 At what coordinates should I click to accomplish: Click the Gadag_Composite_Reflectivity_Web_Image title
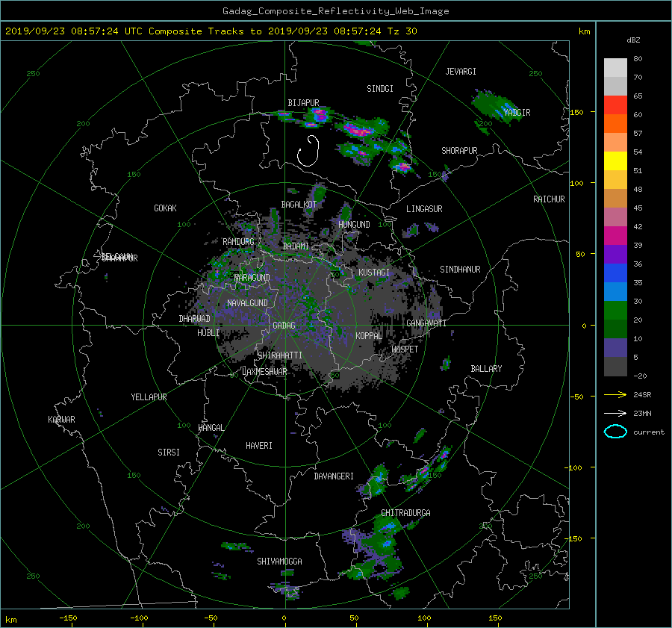pos(335,11)
